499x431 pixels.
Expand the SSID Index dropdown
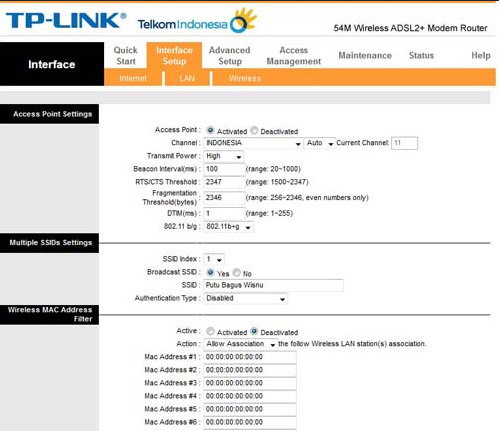pyautogui.click(x=214, y=259)
